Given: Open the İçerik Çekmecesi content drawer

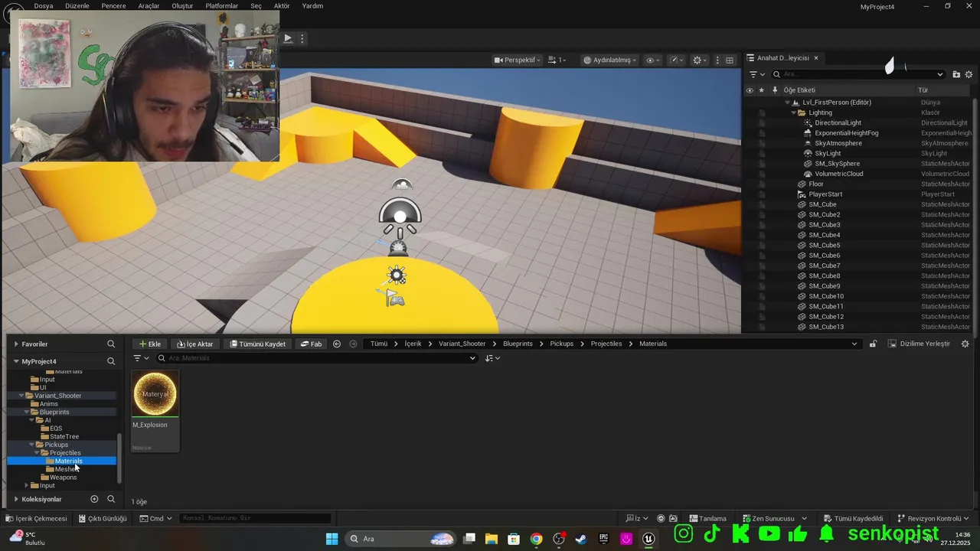Looking at the screenshot, I should point(37,518).
